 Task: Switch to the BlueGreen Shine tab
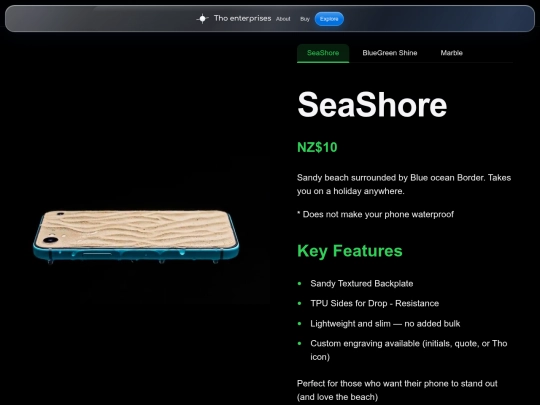(x=390, y=53)
